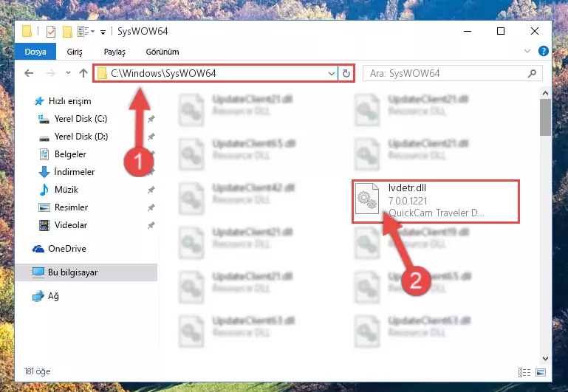The width and height of the screenshot is (568, 392).
Task: Select Ağ network in the navigation pane
Action: pyautogui.click(x=53, y=296)
